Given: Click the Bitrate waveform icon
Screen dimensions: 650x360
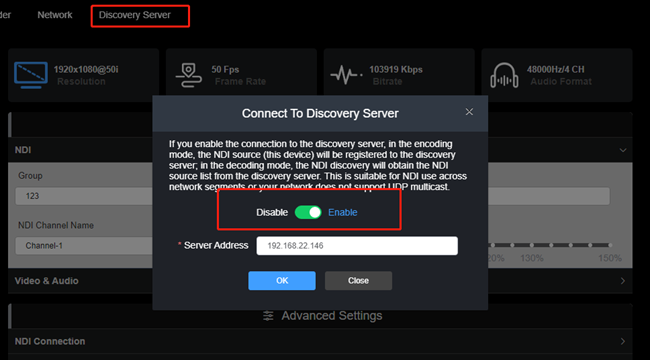Looking at the screenshot, I should 346,75.
